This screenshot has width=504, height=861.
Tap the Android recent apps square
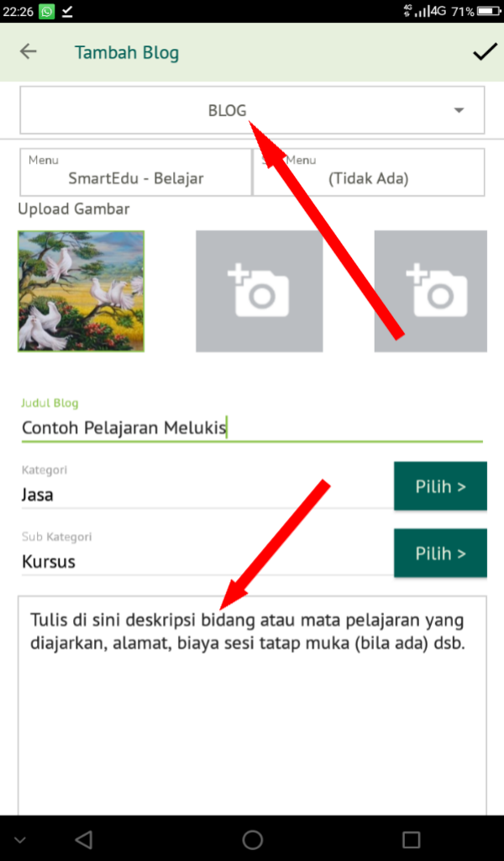pos(412,839)
